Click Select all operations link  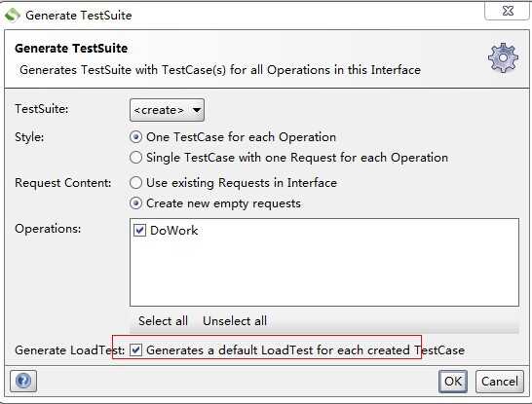click(163, 321)
